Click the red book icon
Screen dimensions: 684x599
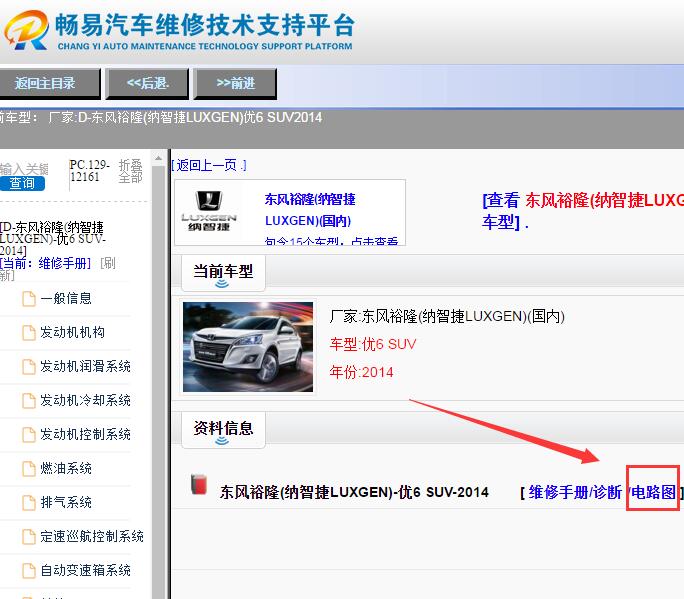click(199, 484)
